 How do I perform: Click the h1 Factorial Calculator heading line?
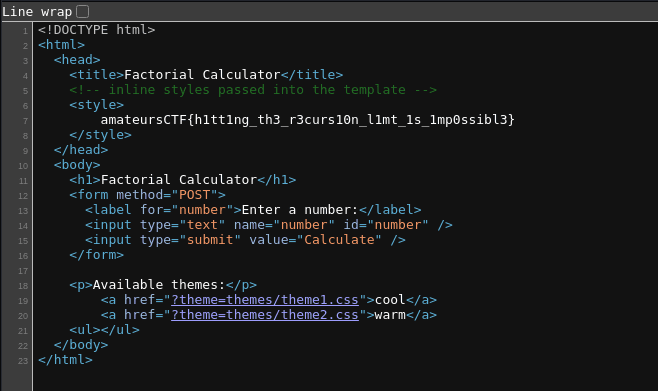click(183, 180)
